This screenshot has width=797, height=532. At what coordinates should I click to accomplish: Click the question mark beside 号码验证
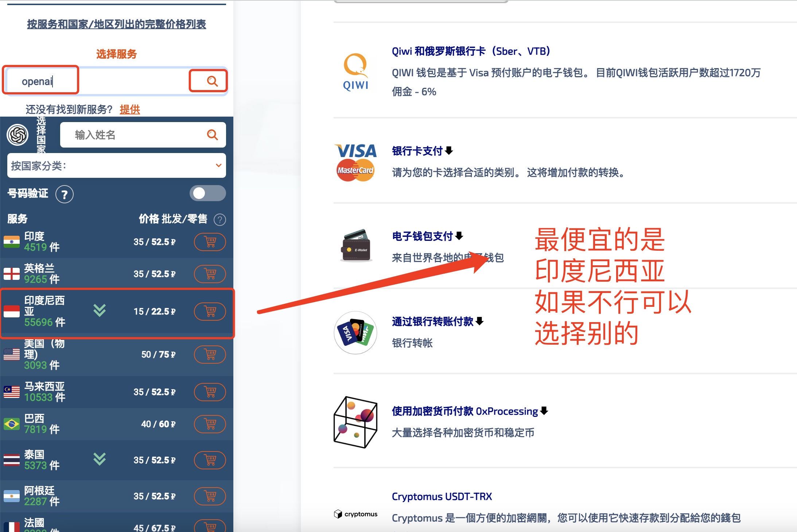tap(65, 195)
